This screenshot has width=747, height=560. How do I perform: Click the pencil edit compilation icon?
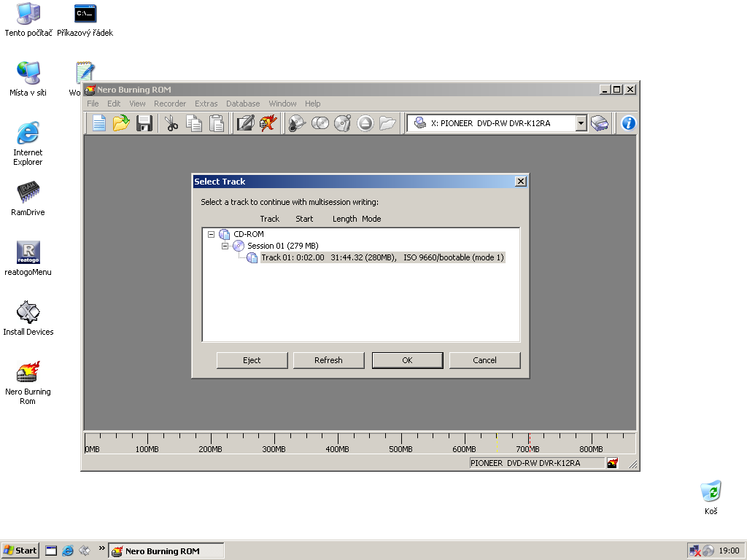tap(245, 123)
